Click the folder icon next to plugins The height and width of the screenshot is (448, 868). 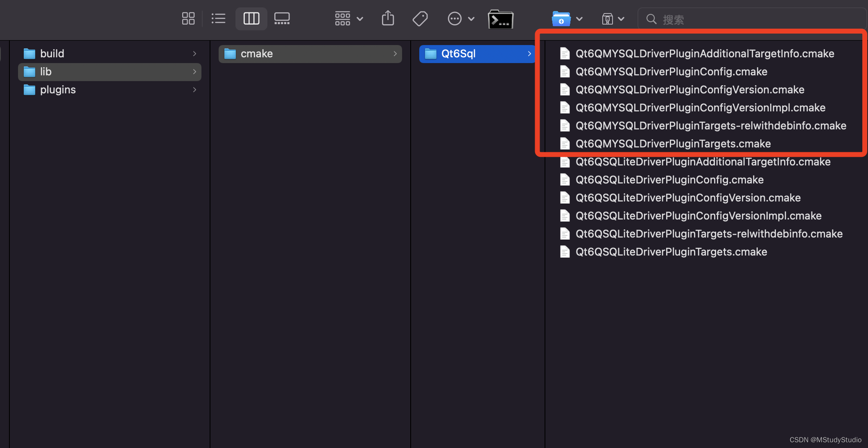(29, 90)
